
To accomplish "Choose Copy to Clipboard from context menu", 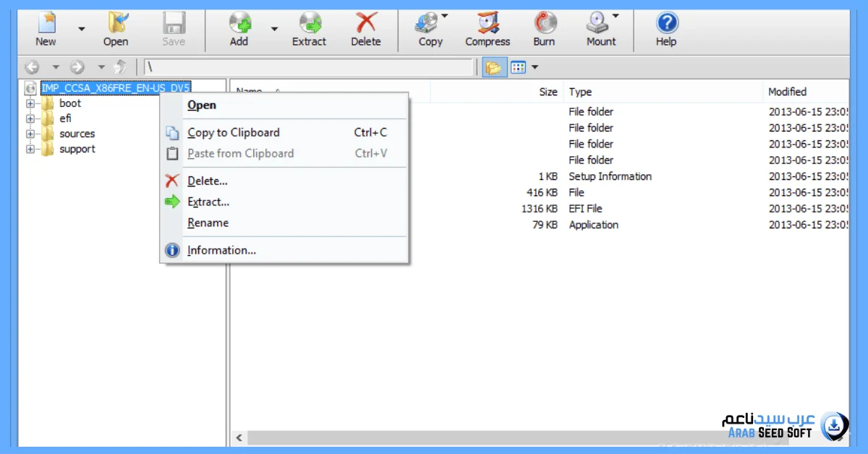I will 233,132.
